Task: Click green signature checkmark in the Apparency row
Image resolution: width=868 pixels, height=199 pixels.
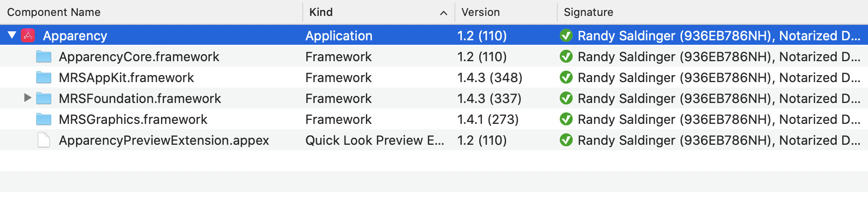Action: pyautogui.click(x=566, y=36)
